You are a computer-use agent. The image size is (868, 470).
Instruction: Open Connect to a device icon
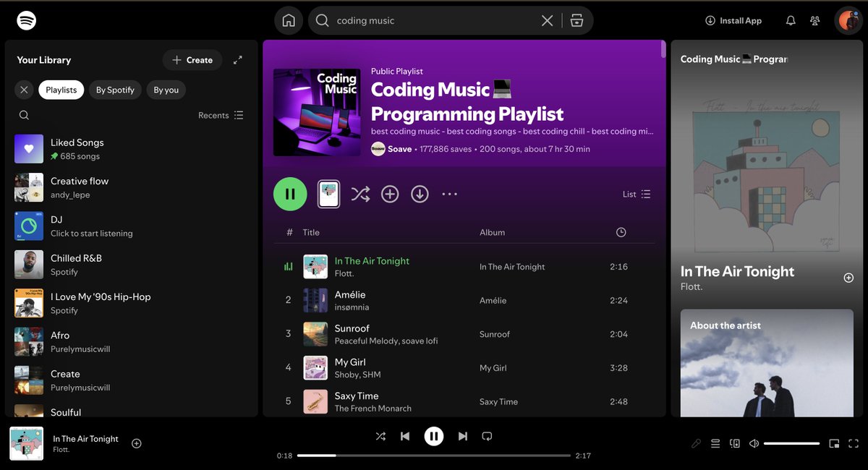pyautogui.click(x=735, y=443)
